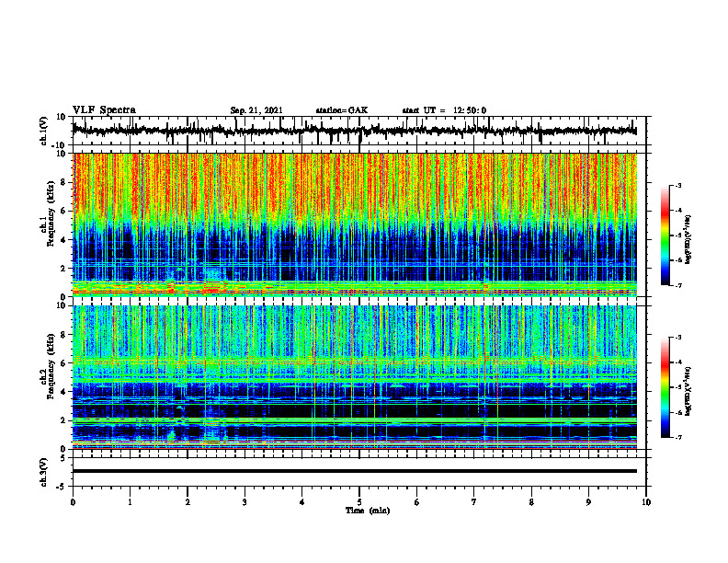This screenshot has height=563, width=728.
Task: Click time axis tick label "1"
Action: click(x=130, y=502)
